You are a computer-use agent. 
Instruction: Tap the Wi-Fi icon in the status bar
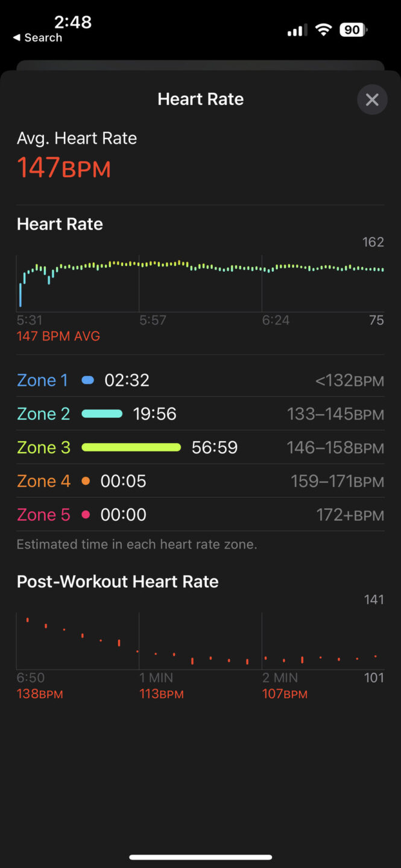tap(323, 30)
